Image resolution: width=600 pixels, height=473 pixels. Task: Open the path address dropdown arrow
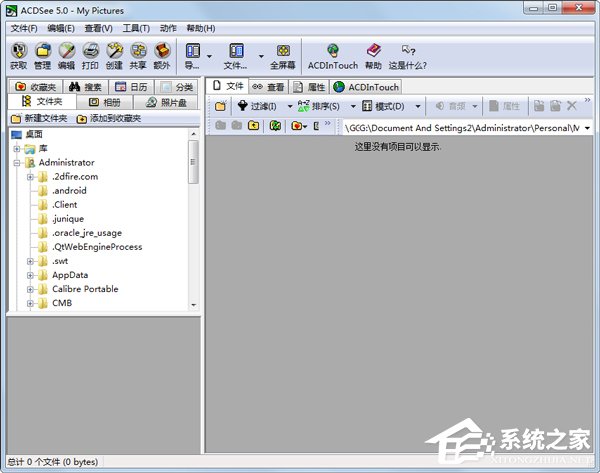[587, 128]
